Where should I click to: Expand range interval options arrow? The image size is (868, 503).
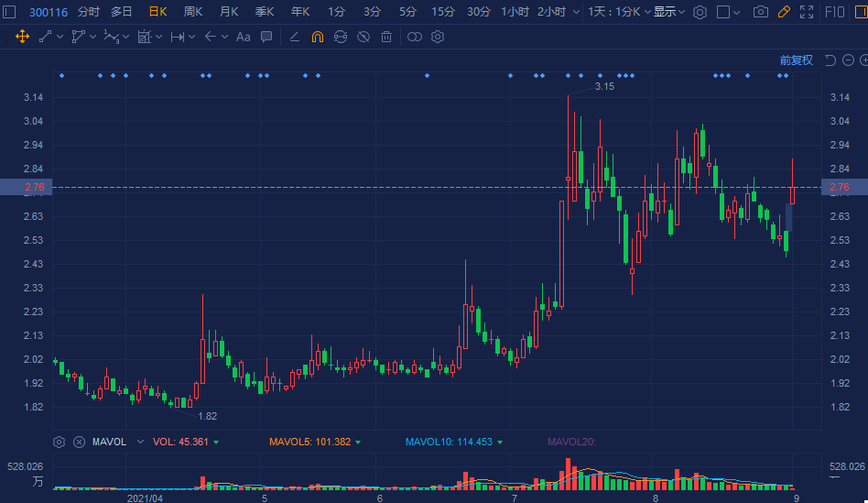coord(192,37)
